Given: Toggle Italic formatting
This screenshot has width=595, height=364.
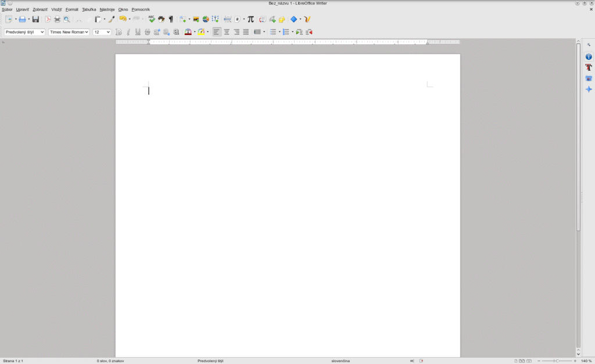Looking at the screenshot, I should (128, 33).
